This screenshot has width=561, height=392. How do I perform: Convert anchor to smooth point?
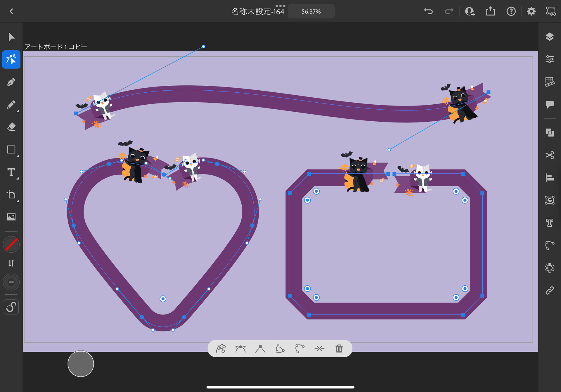point(240,348)
